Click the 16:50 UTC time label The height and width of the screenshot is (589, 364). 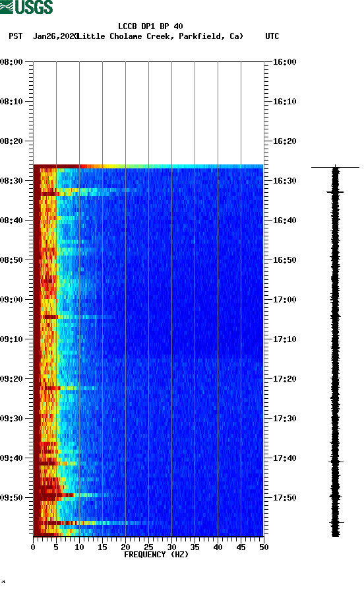pos(284,260)
